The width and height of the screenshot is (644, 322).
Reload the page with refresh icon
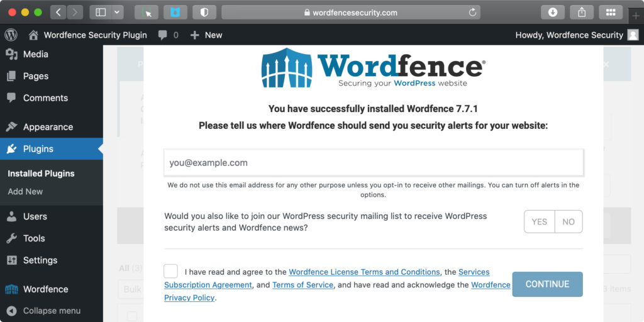point(473,13)
